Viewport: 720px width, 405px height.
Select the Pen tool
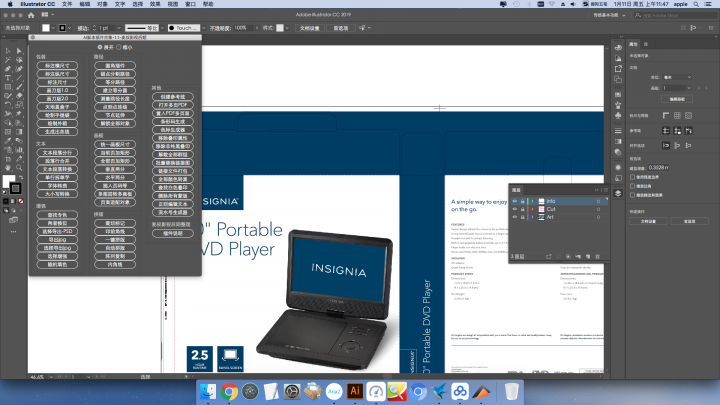(8, 67)
